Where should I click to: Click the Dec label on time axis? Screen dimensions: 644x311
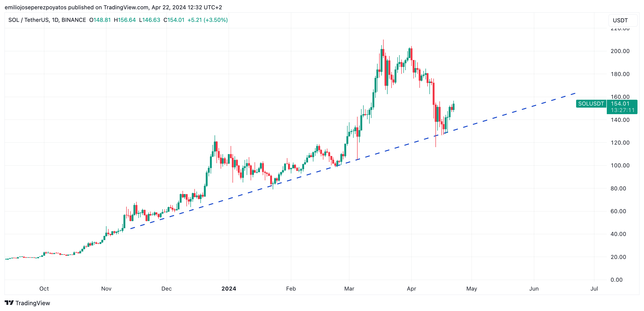(166, 288)
